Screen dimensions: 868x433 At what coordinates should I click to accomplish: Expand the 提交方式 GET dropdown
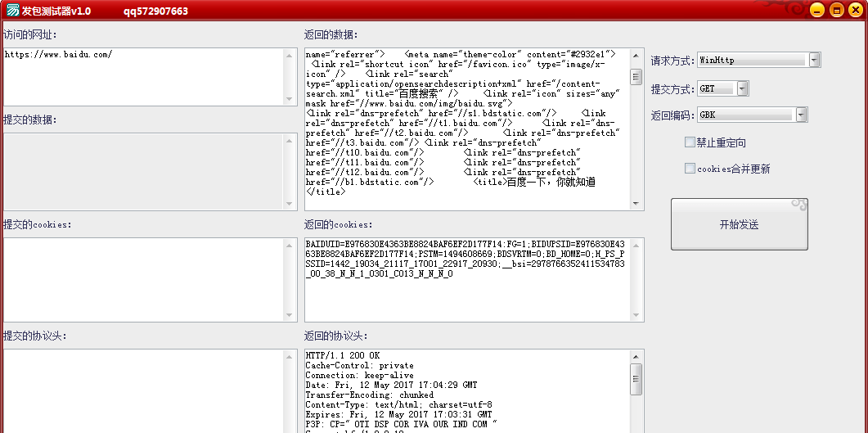(x=742, y=88)
